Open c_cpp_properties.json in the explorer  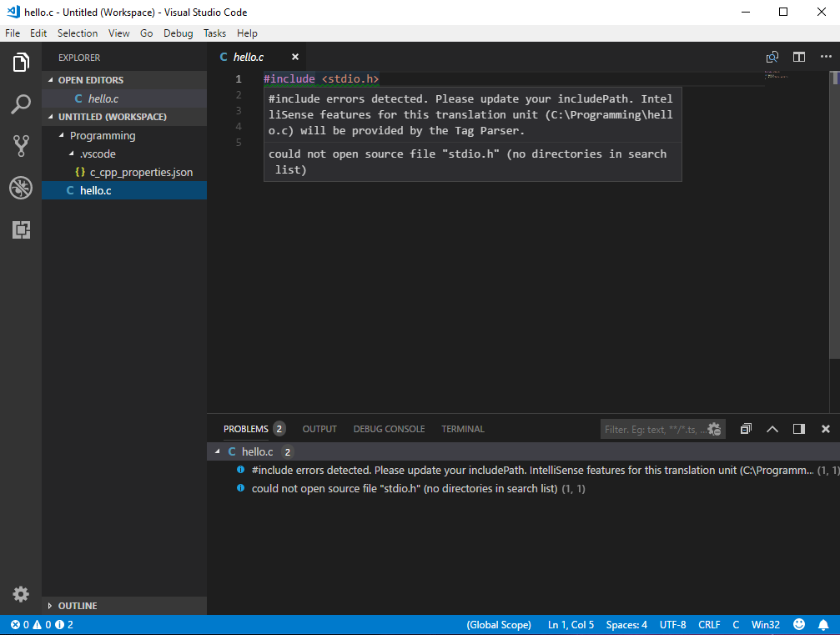(141, 172)
